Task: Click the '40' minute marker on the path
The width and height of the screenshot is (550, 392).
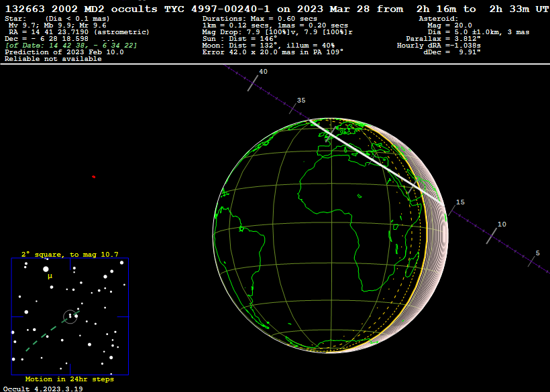Action: 263,72
